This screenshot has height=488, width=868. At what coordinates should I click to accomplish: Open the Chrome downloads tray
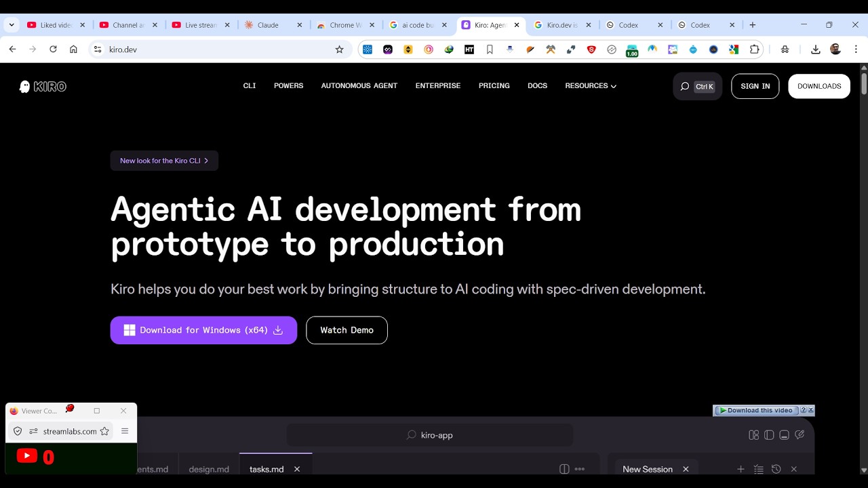(815, 49)
